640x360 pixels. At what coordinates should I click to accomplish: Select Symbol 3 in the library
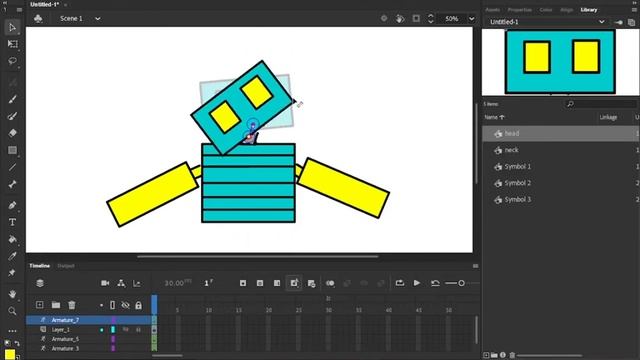tap(560, 200)
